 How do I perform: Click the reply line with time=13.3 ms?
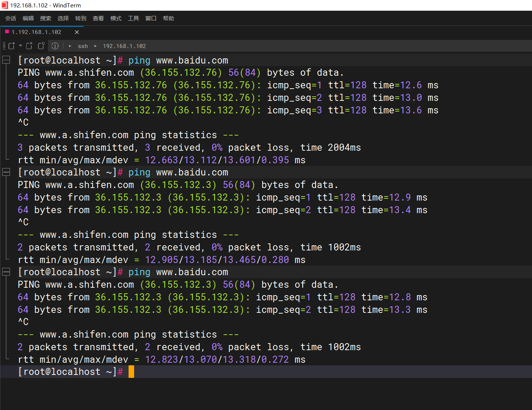coord(222,310)
